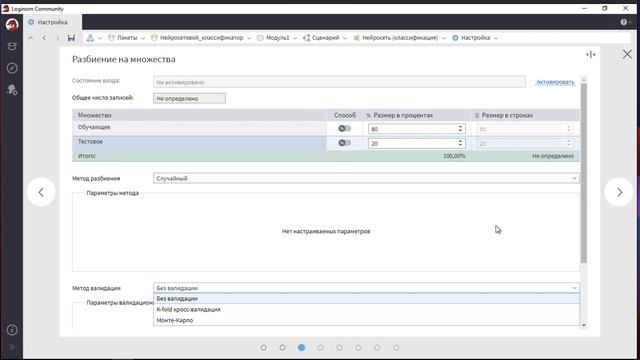Jump to seventh wizard step dot
This screenshot has width=640, height=360.
(377, 347)
